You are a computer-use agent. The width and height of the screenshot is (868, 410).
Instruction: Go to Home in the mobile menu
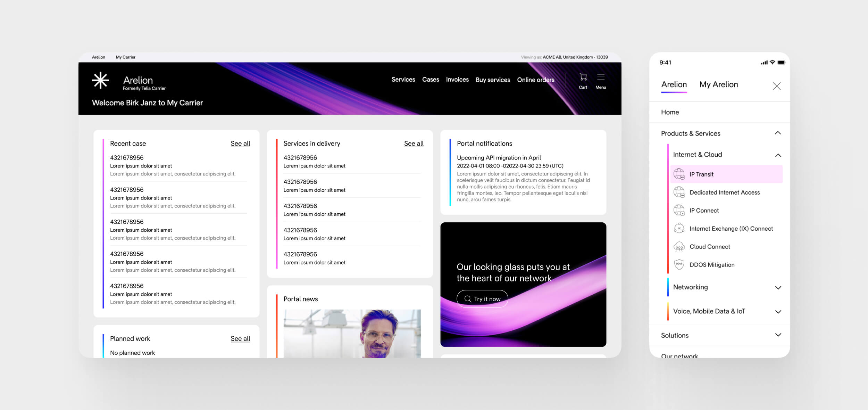tap(670, 112)
